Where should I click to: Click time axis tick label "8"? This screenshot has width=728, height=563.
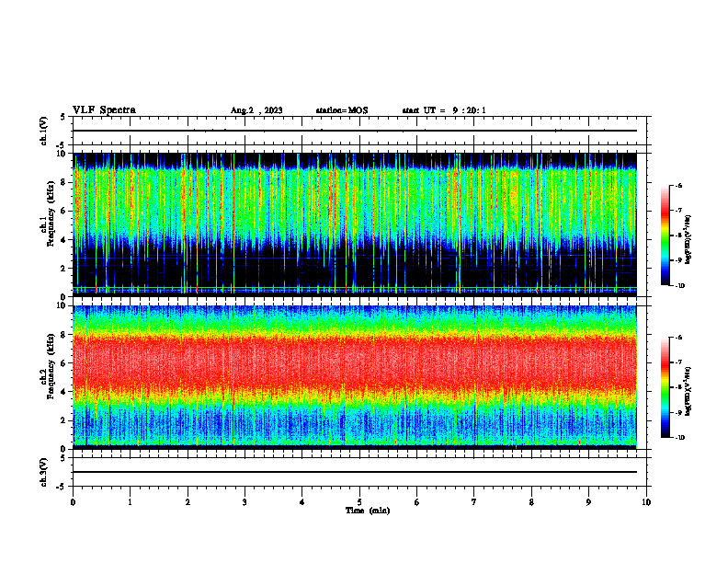click(x=531, y=502)
